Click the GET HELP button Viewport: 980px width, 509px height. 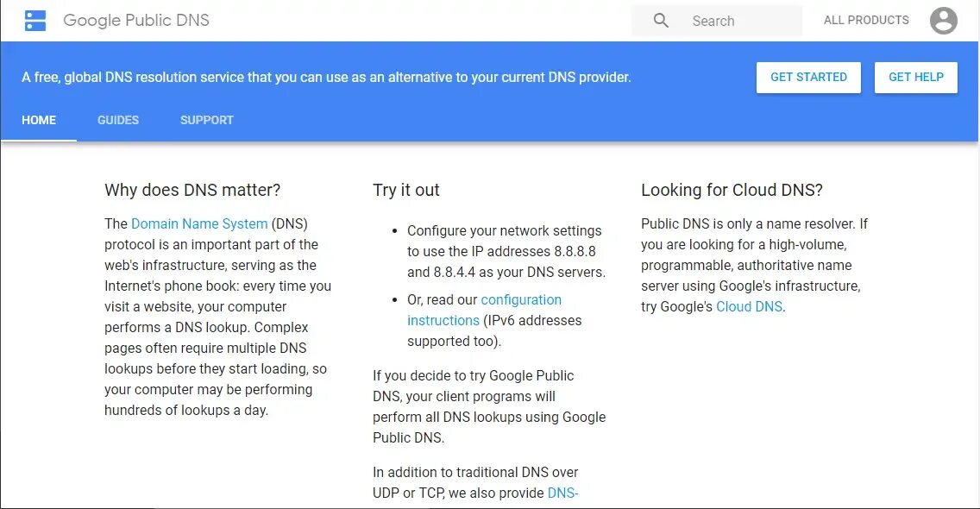[915, 77]
